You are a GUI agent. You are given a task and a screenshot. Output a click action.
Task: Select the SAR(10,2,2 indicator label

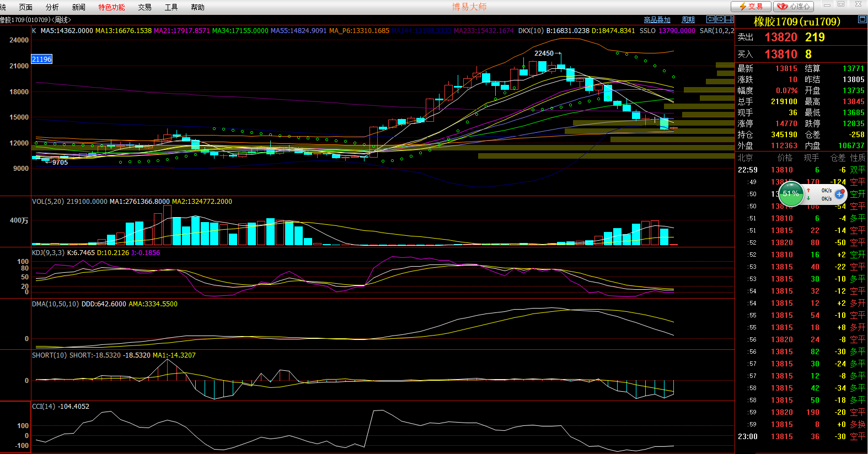tap(717, 31)
